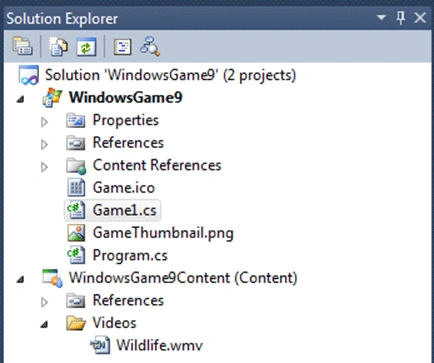Viewport: 434px width, 363px height.
Task: Select the Content References tree item
Action: (157, 165)
